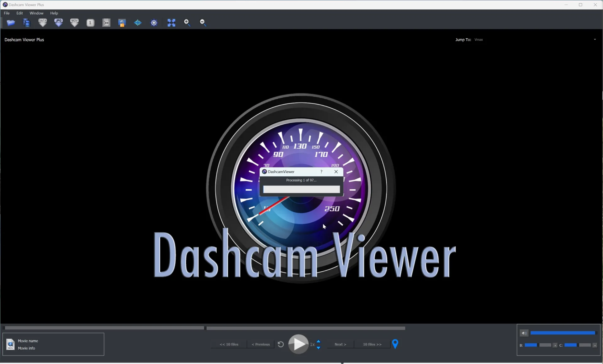Skip back with the << 10 files button
This screenshot has height=364, width=603.
(229, 344)
